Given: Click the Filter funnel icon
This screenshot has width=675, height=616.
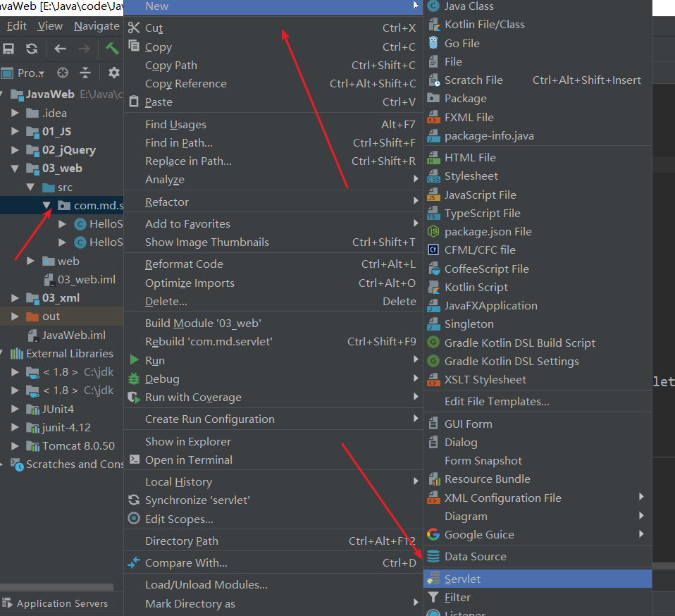Looking at the screenshot, I should 433,597.
